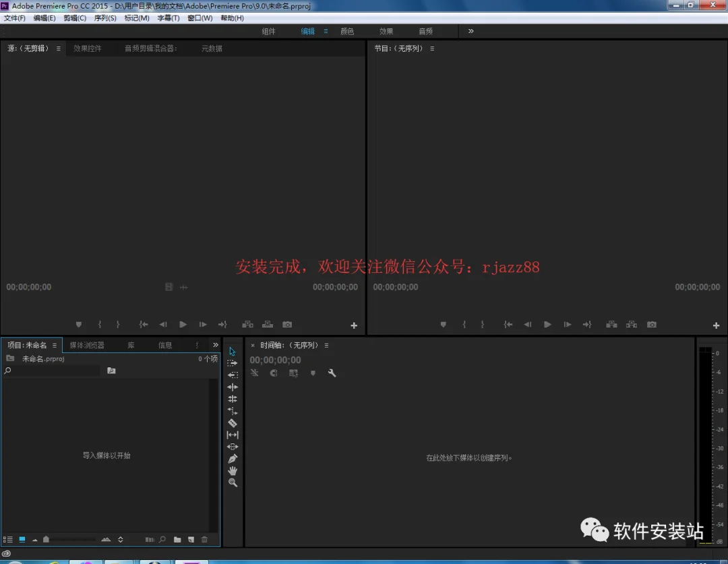Select the Rolling Edit tool

point(232,399)
